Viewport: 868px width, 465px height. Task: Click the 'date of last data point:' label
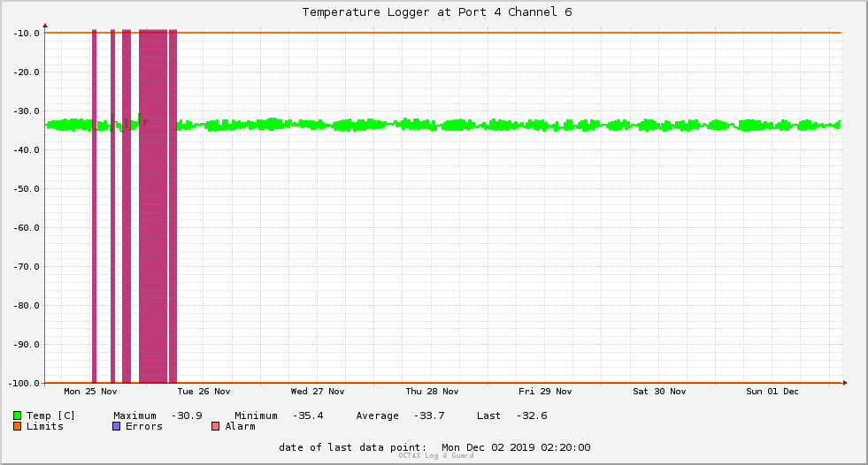(x=353, y=447)
